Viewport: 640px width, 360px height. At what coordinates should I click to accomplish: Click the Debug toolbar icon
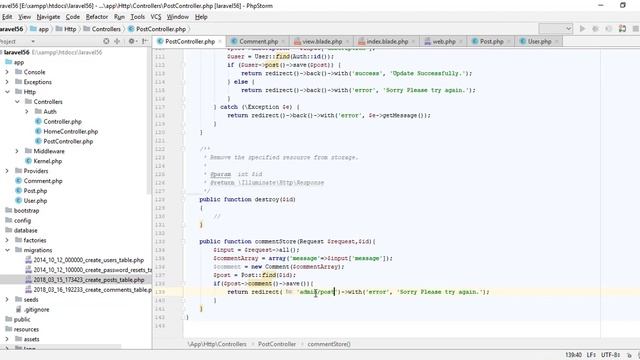(596, 29)
